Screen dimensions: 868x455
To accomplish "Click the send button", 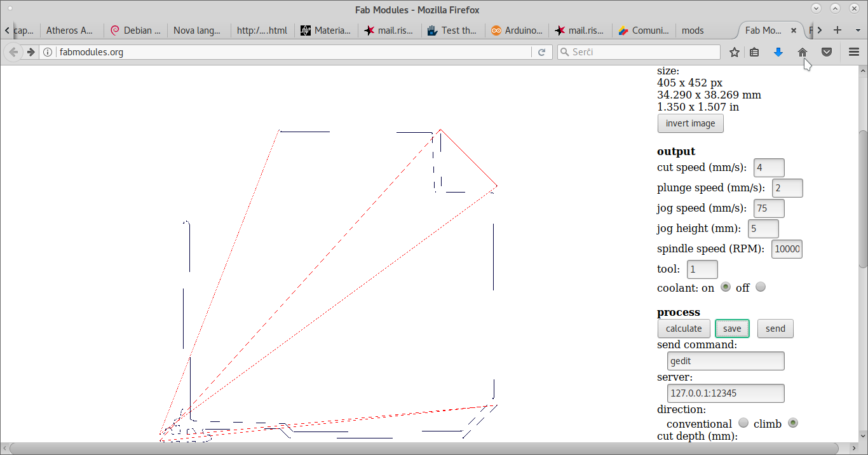I will click(775, 329).
